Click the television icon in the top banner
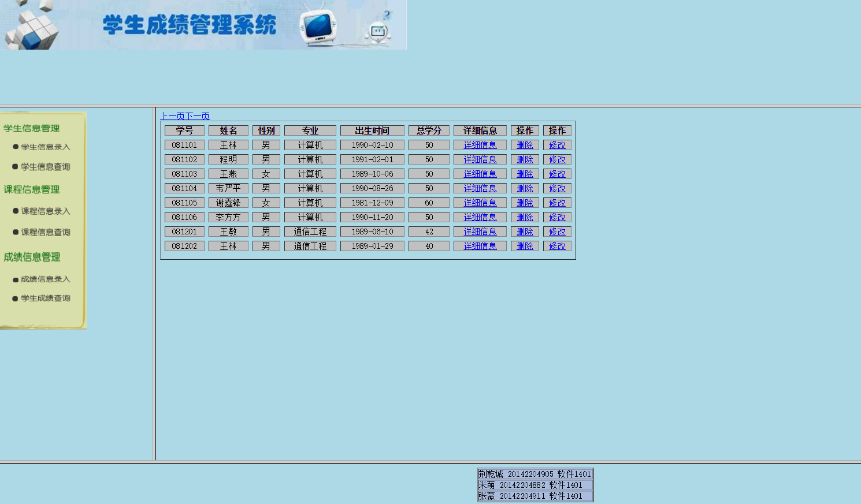The width and height of the screenshot is (861, 504). (318, 26)
